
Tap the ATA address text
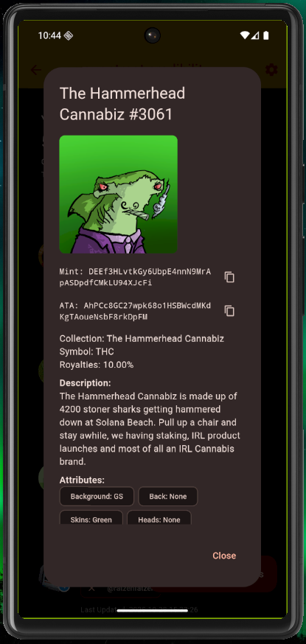(135, 311)
